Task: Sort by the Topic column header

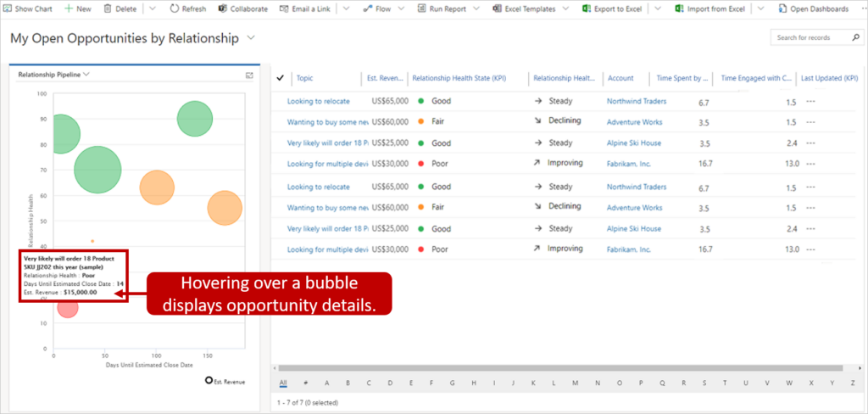Action: point(304,78)
